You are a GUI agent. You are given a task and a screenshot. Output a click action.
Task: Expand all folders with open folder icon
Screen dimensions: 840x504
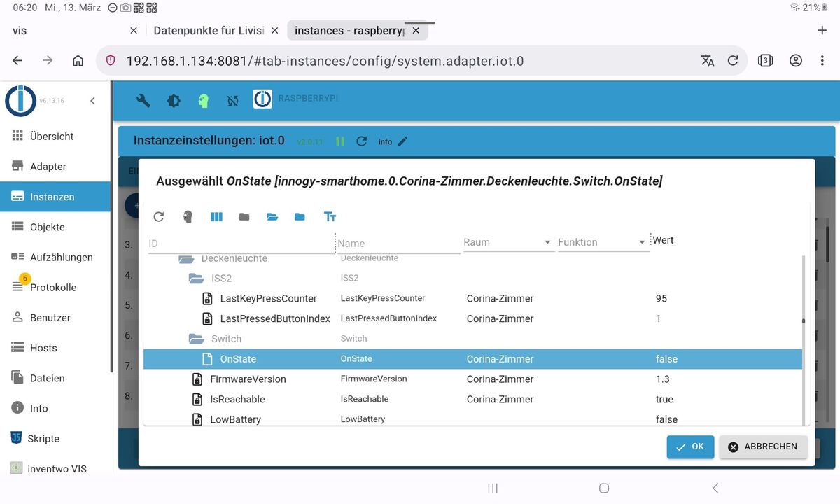(x=272, y=217)
